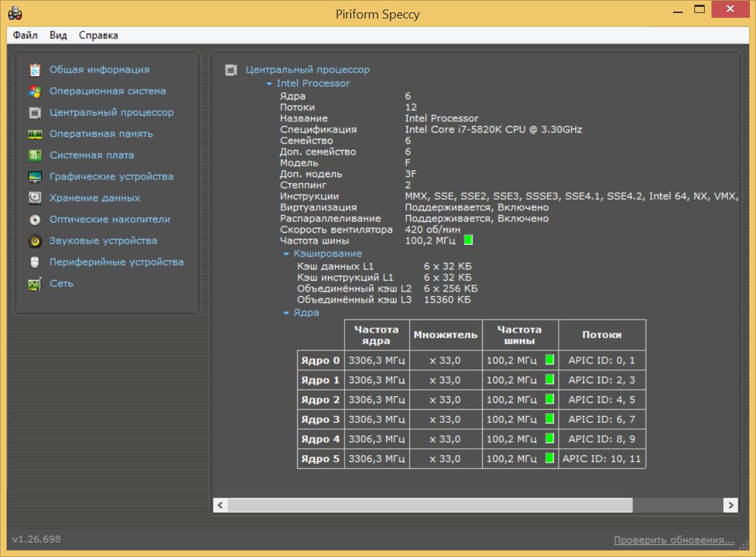Open Общая информация section

pos(99,70)
